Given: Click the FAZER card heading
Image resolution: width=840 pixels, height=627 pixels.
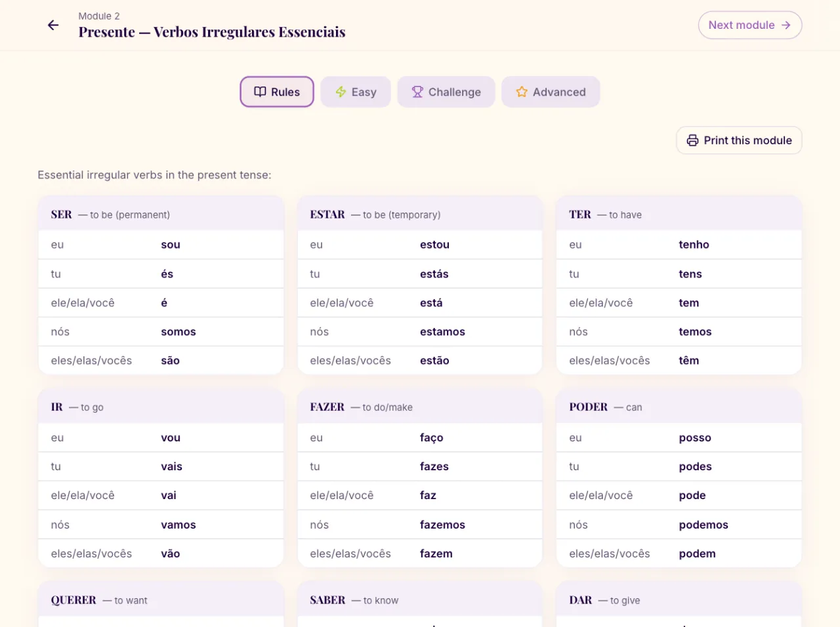Looking at the screenshot, I should pos(327,407).
